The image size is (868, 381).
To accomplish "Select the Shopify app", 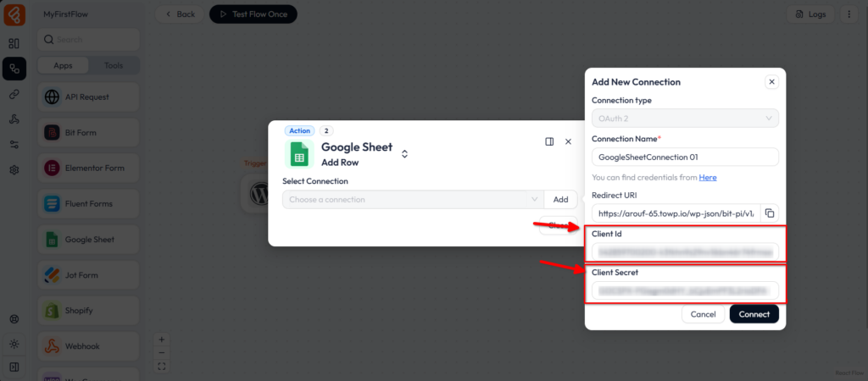I will (88, 311).
